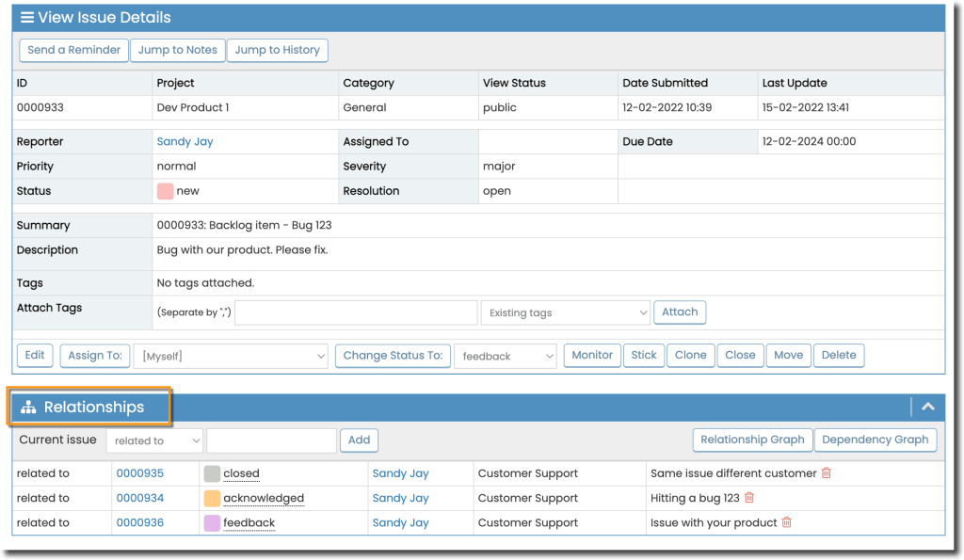The image size is (964, 560).
Task: Delete relationship 'Same issue different customer' trash icon
Action: pyautogui.click(x=827, y=473)
